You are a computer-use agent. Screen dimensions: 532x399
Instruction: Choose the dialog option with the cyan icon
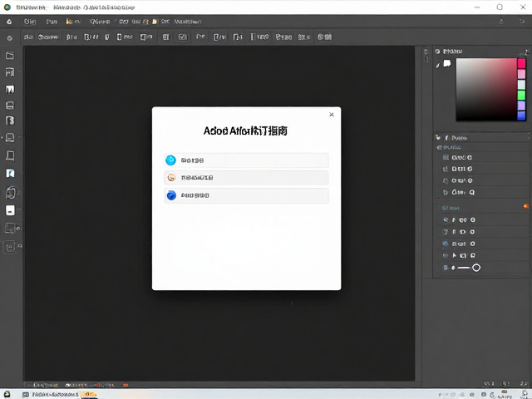(246, 160)
